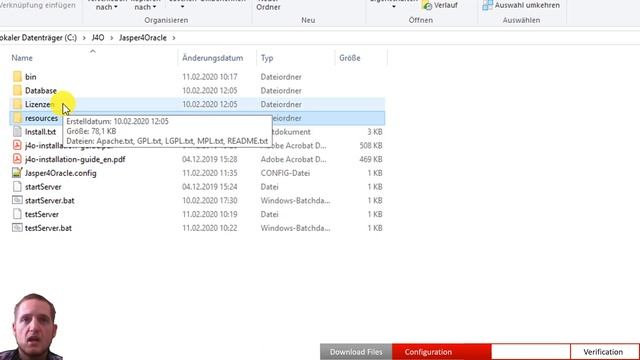Click the testServer.bat batch file icon

point(17,228)
